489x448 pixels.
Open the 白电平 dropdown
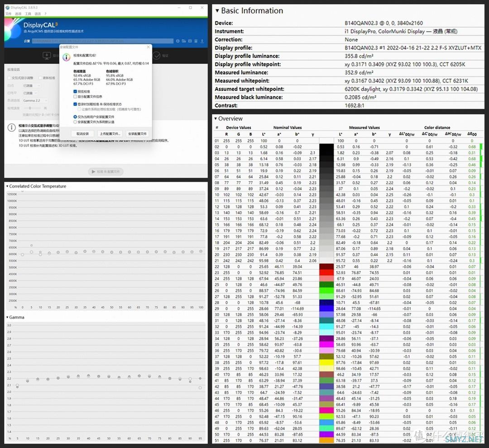[x=30, y=93]
